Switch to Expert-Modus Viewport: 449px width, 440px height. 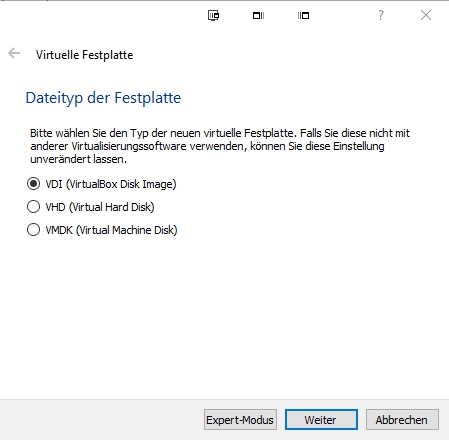[x=240, y=420]
